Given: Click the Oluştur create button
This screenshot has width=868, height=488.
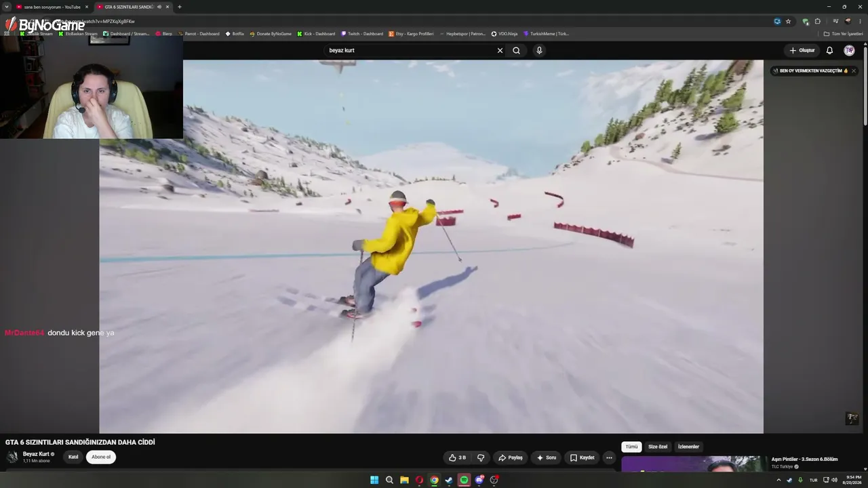Looking at the screenshot, I should tap(802, 50).
